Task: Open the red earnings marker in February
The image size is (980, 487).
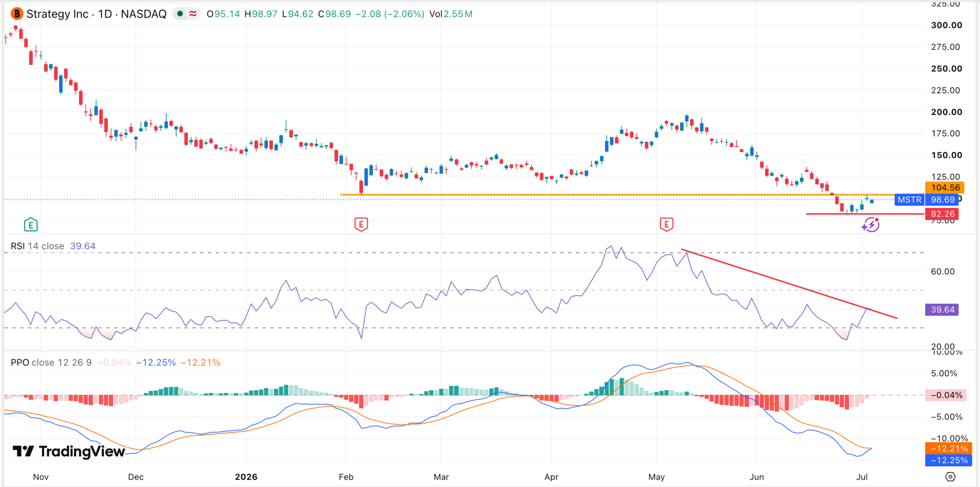Action: [x=361, y=224]
